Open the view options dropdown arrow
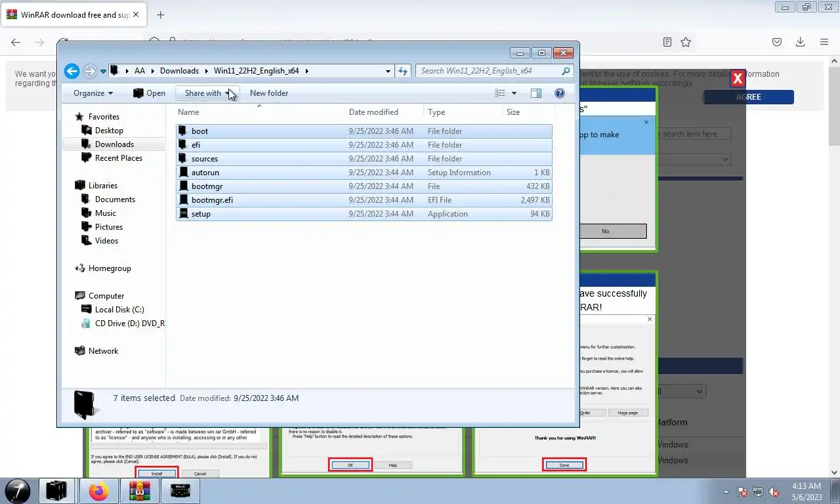 point(514,93)
